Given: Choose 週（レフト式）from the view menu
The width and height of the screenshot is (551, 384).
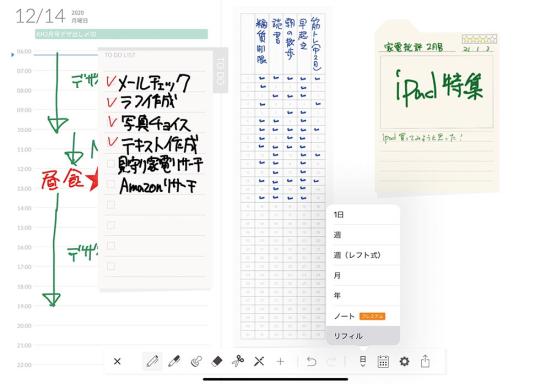Looking at the screenshot, I should click(x=363, y=255).
